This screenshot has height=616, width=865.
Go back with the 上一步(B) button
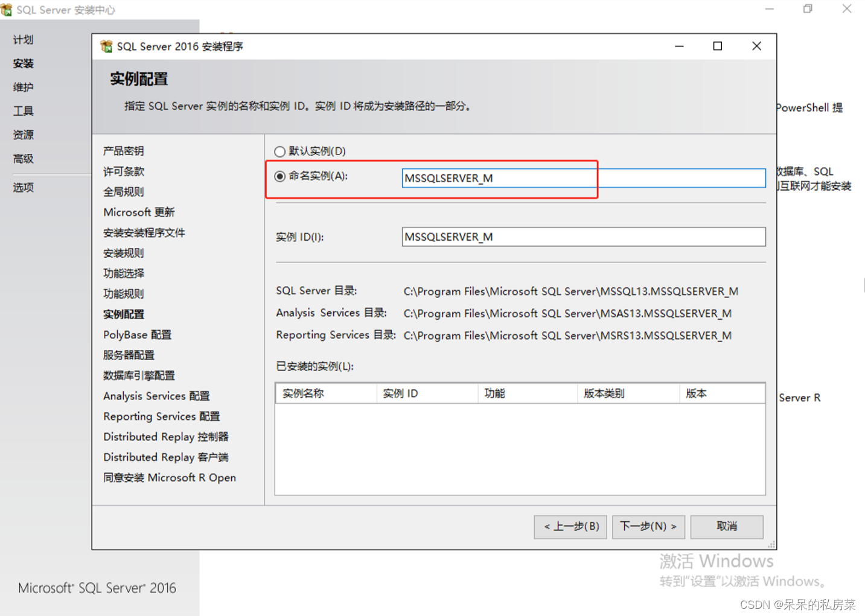click(x=570, y=526)
